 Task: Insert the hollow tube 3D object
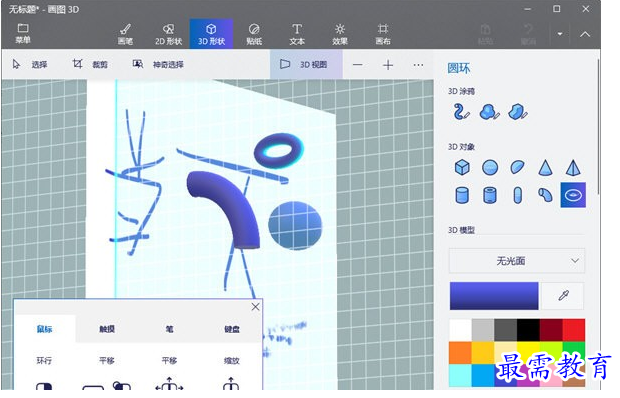click(x=490, y=195)
